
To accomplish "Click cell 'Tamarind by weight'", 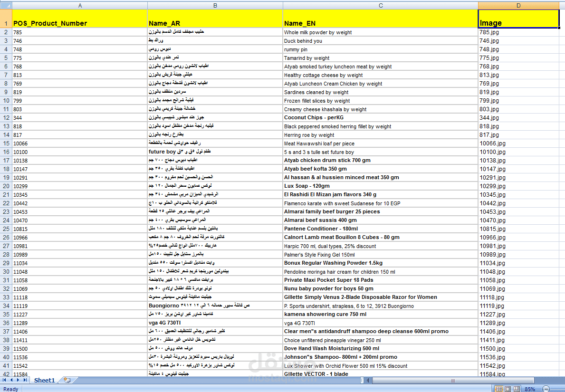I will pos(381,58).
